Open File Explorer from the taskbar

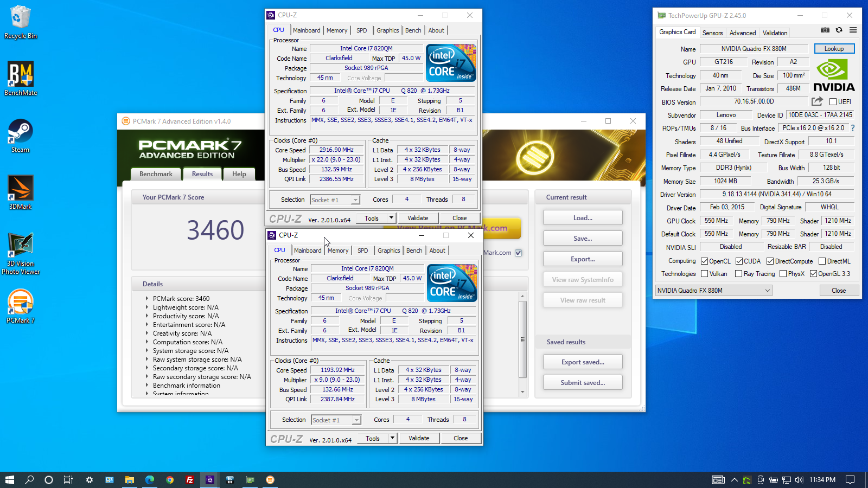click(130, 480)
